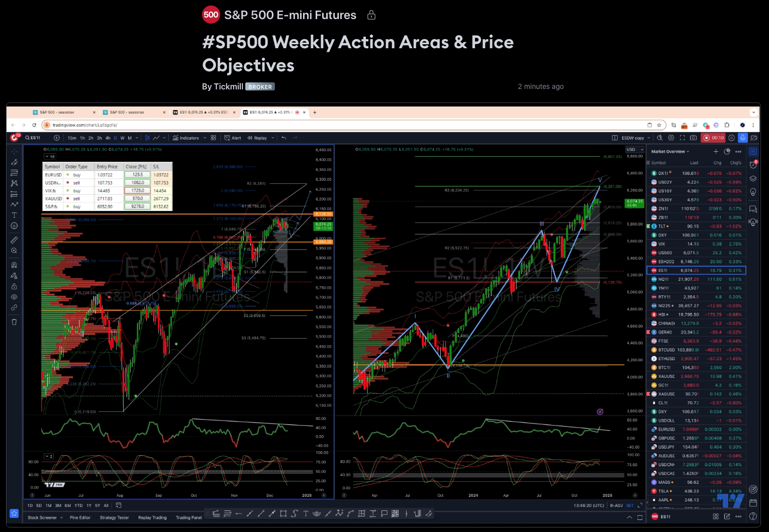Open the Replay Trading tab
This screenshot has width=769, height=532.
click(152, 517)
